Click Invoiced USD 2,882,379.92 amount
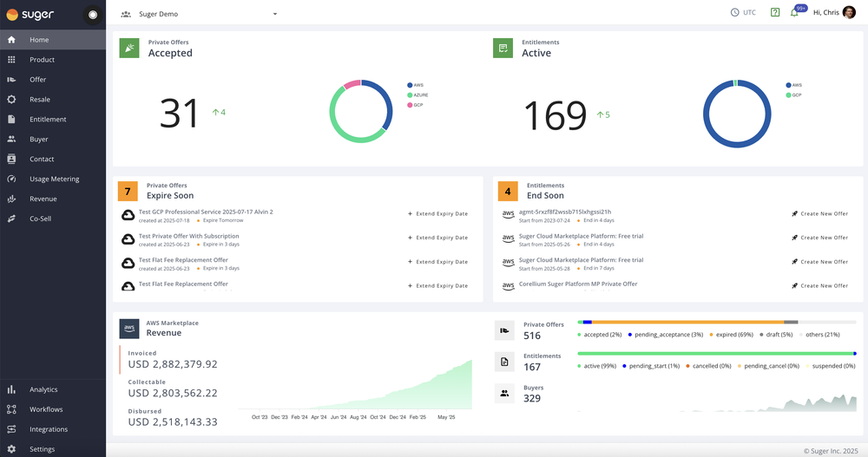 point(173,364)
